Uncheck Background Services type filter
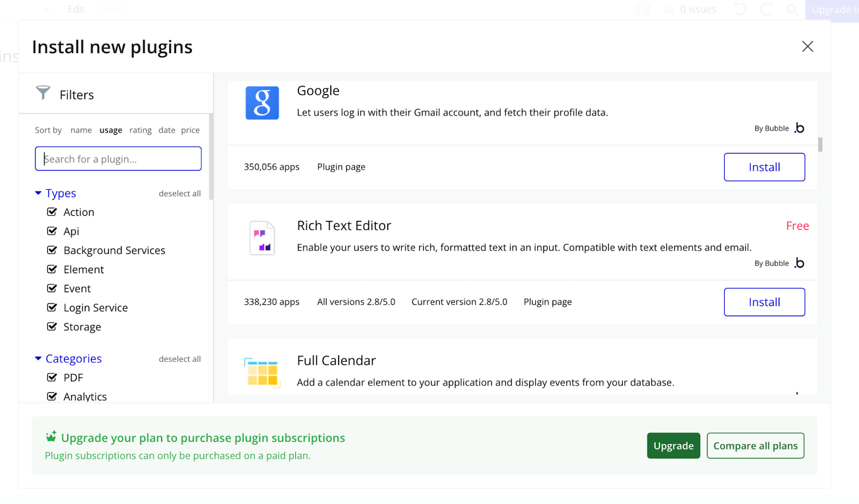Image resolution: width=859 pixels, height=504 pixels. pyautogui.click(x=52, y=250)
